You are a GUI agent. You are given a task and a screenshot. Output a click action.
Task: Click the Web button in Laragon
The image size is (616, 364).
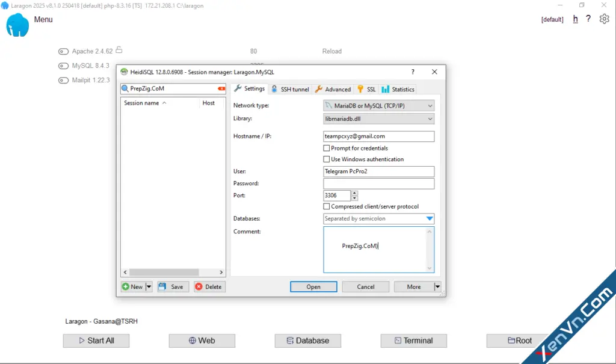(x=202, y=341)
